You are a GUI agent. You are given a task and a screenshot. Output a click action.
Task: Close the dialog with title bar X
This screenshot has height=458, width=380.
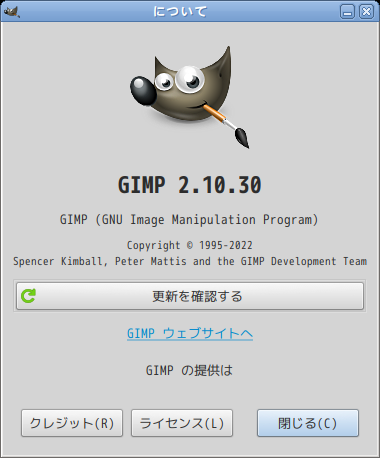pos(366,12)
